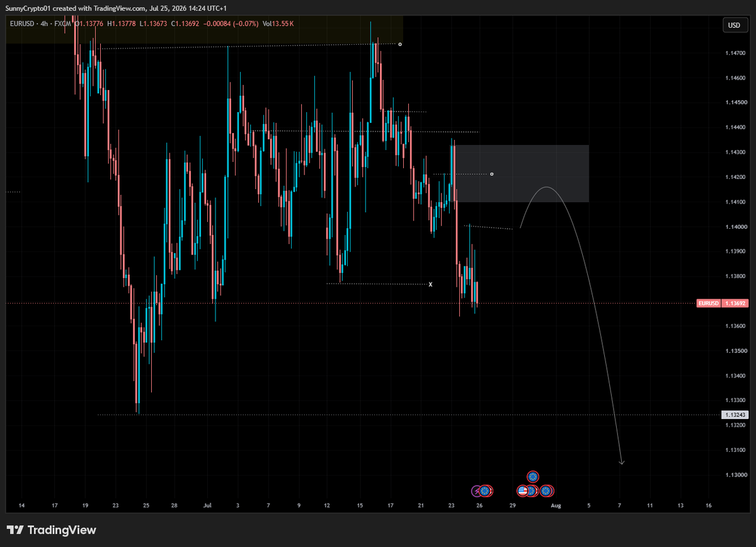Click the US flag economic event icon
This screenshot has width=756, height=547.
[523, 490]
